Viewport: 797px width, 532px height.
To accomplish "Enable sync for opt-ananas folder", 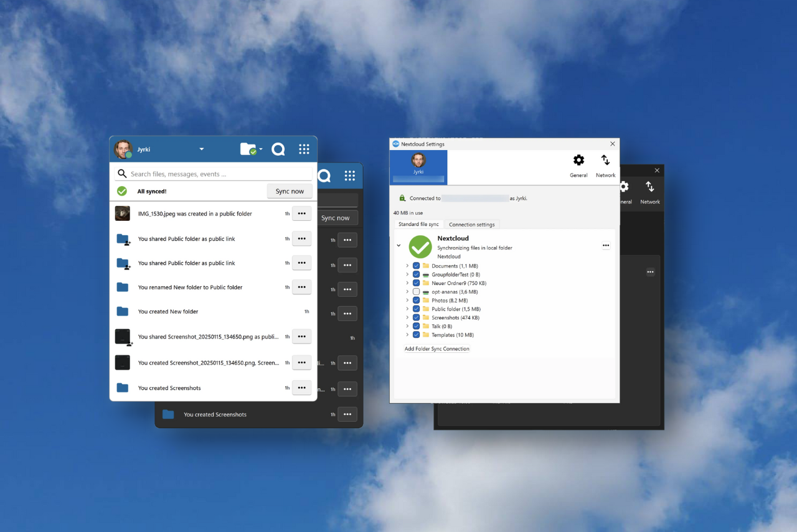I will tap(417, 292).
